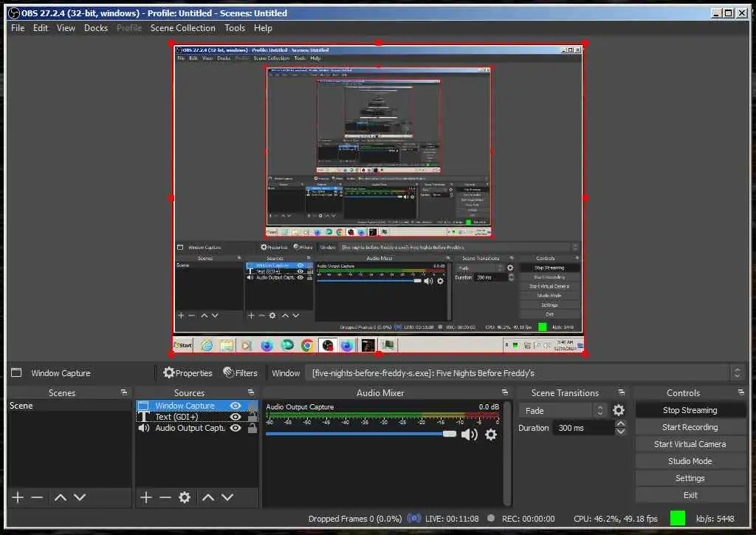756x535 pixels.
Task: Click the Audio Output Capture level meter
Action: [383, 415]
